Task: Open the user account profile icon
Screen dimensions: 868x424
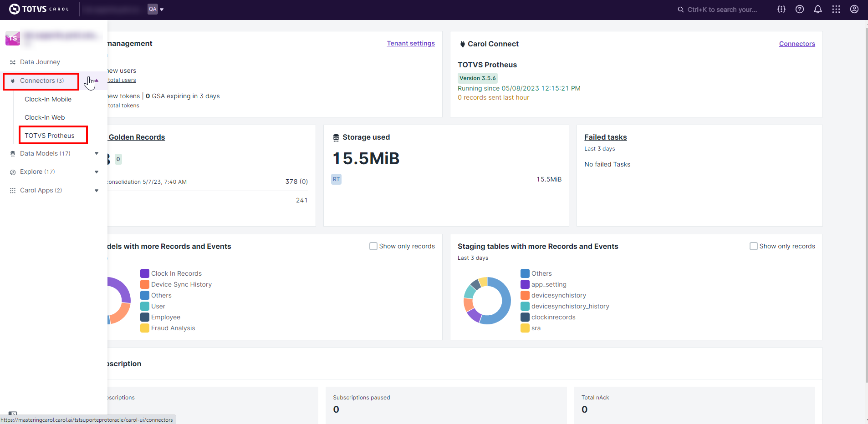Action: coord(854,9)
